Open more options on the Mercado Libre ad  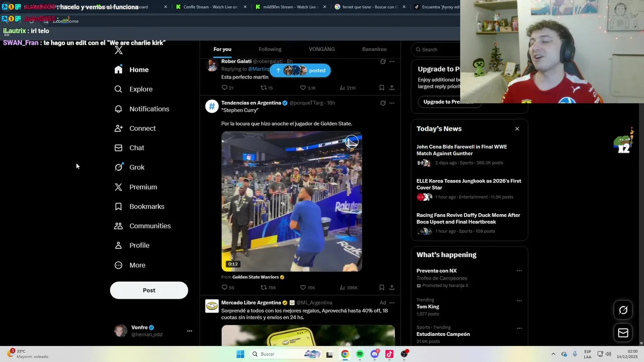pyautogui.click(x=392, y=303)
